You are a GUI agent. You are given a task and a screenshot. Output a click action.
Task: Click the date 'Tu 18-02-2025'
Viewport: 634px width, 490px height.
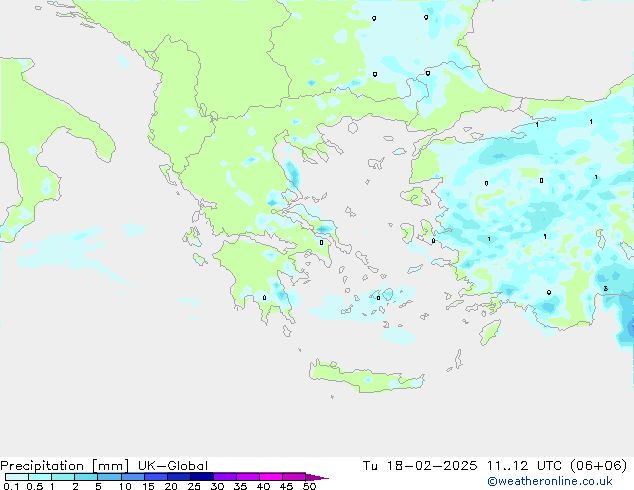coord(420,465)
